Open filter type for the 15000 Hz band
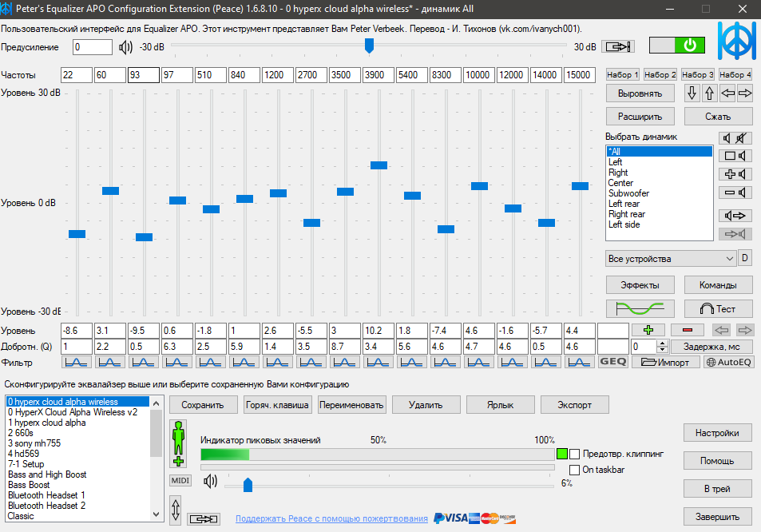This screenshot has height=532, width=761. coord(579,362)
